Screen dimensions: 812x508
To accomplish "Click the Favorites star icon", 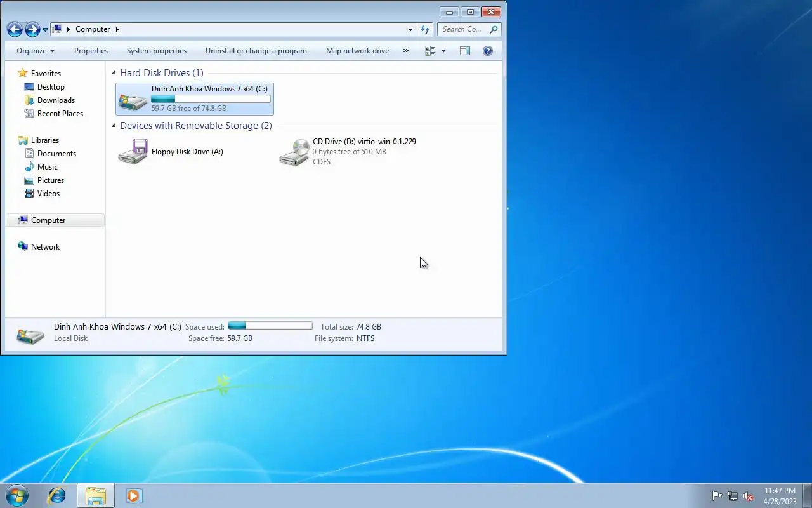I will 23,73.
